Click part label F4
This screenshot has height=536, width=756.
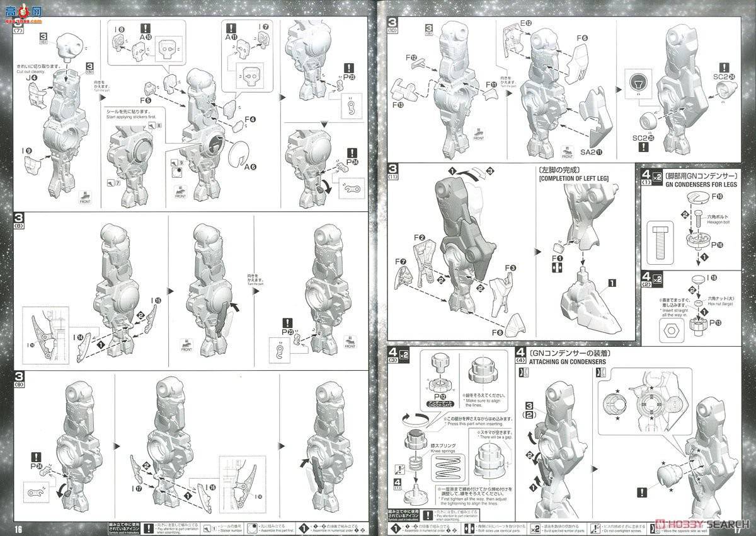coord(249,119)
